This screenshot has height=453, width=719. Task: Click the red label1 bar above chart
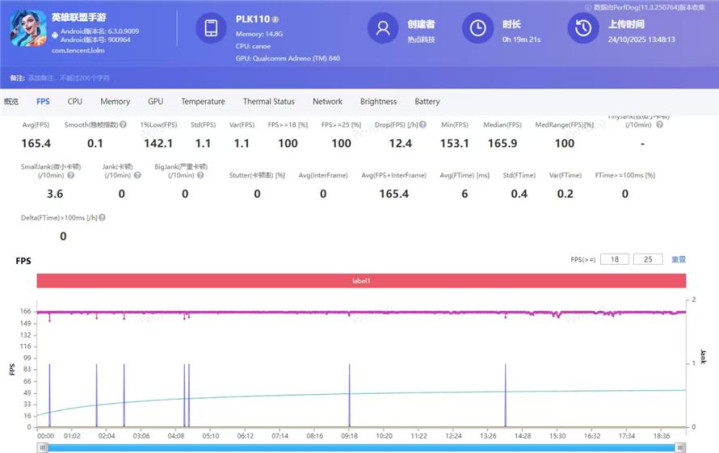pos(361,282)
